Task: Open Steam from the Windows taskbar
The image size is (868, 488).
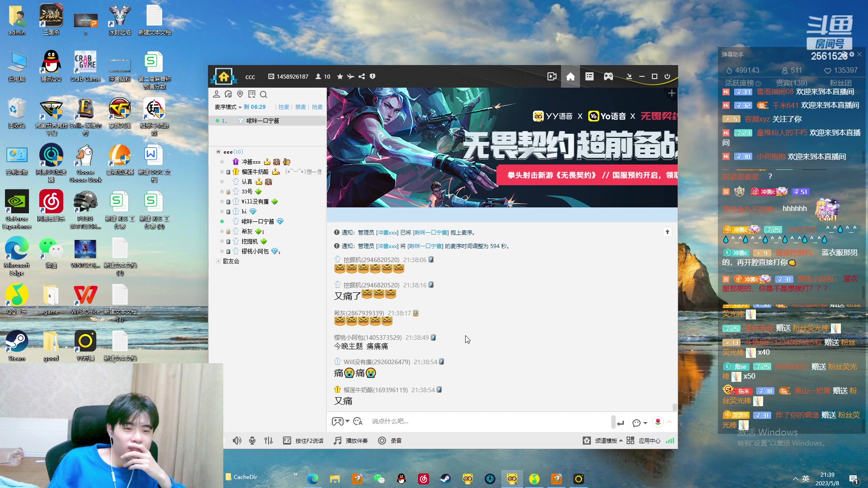Action: click(x=445, y=479)
